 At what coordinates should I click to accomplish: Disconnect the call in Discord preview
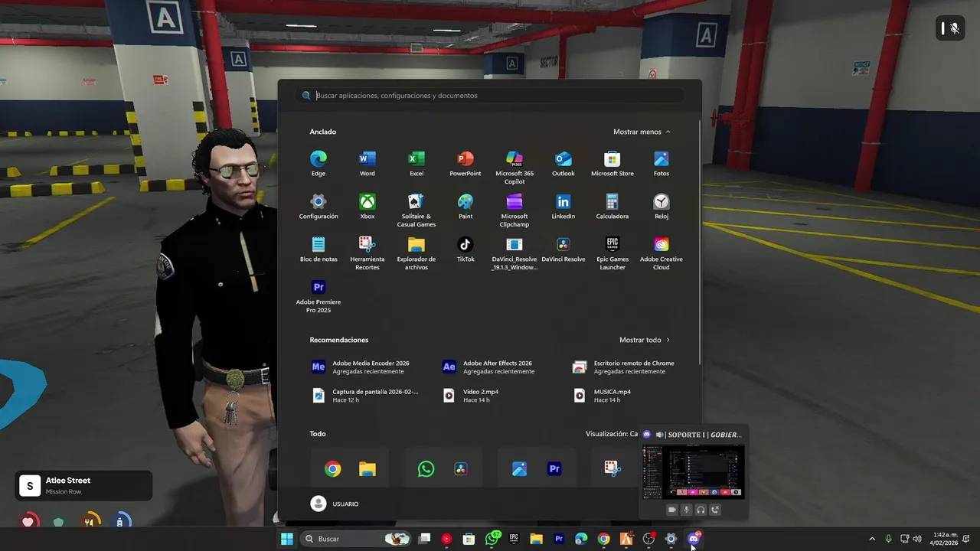[715, 510]
